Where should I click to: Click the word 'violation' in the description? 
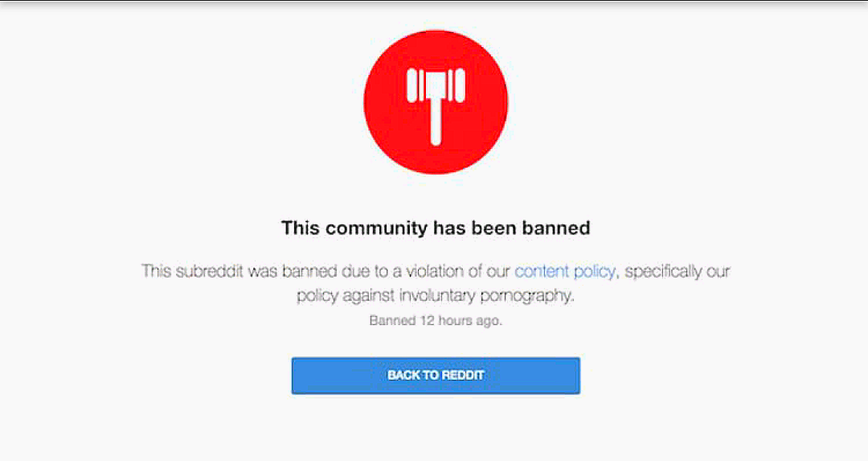(435, 271)
